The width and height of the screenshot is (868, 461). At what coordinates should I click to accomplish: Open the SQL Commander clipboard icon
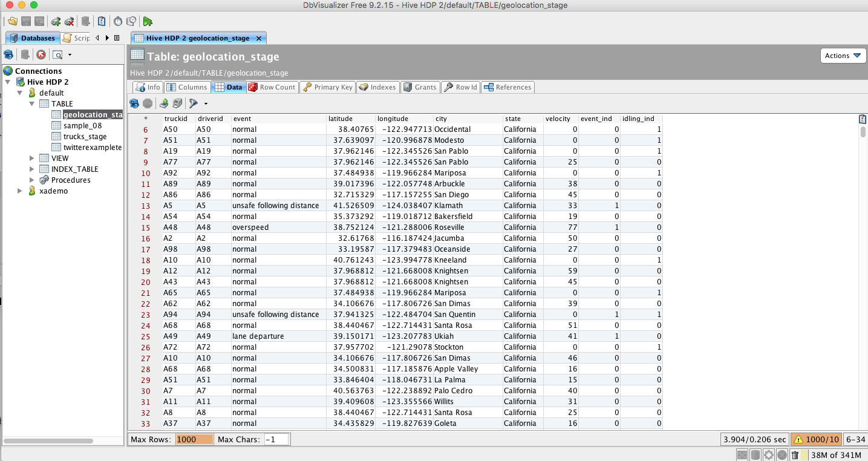coord(101,21)
